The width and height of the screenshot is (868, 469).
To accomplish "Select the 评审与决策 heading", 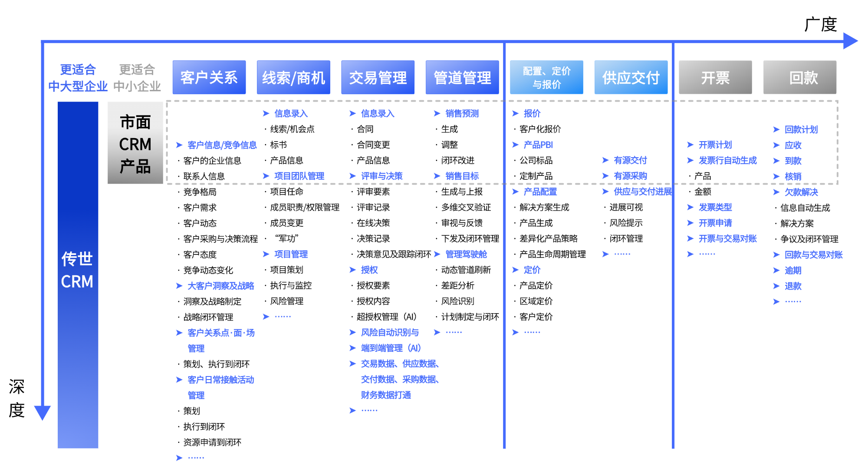I will pyautogui.click(x=381, y=176).
